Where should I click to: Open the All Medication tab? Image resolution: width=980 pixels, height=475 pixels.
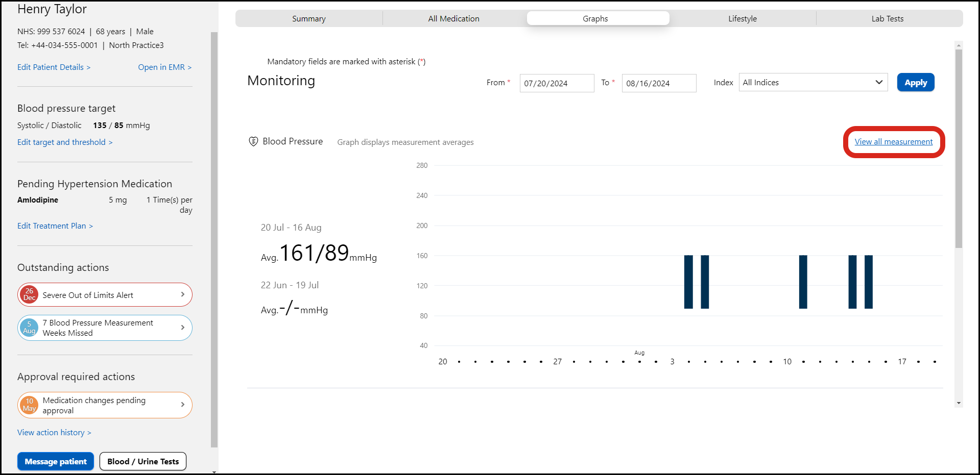(x=453, y=19)
